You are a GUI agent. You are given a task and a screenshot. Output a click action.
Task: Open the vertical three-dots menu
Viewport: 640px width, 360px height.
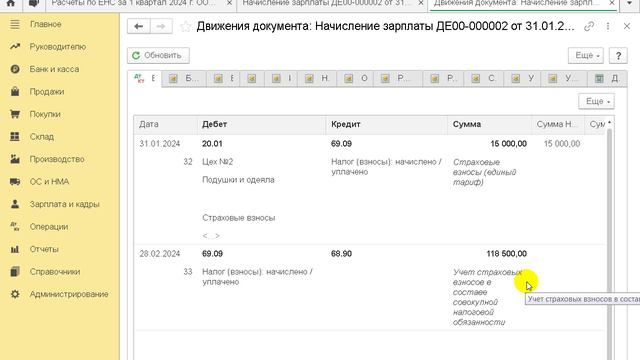[x=608, y=27]
